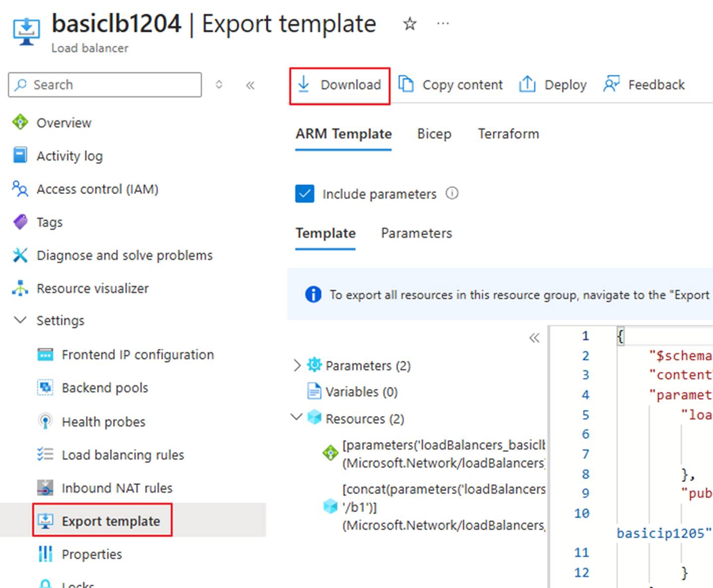
Task: Uncheck the Include parameters checkbox
Action: [305, 194]
